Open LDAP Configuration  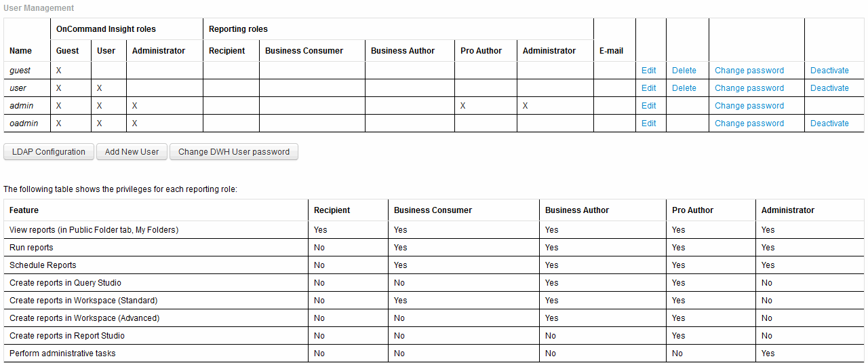pos(49,152)
